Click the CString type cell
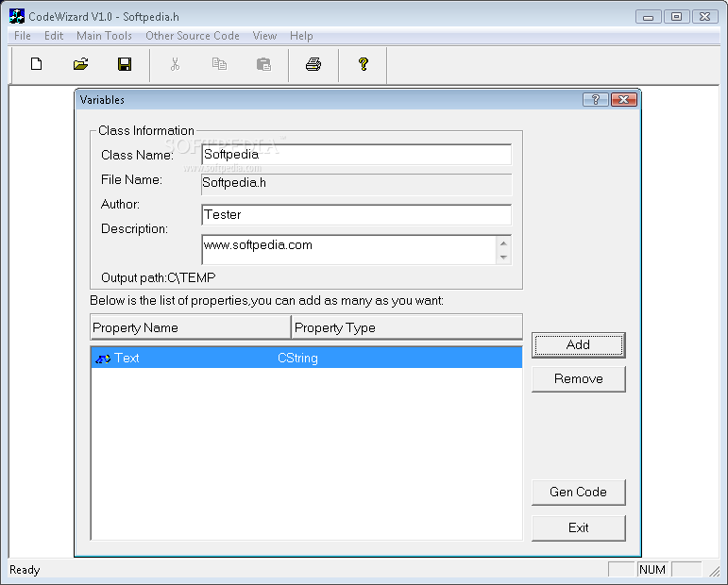Screen dimensions: 728x585 coord(297,359)
